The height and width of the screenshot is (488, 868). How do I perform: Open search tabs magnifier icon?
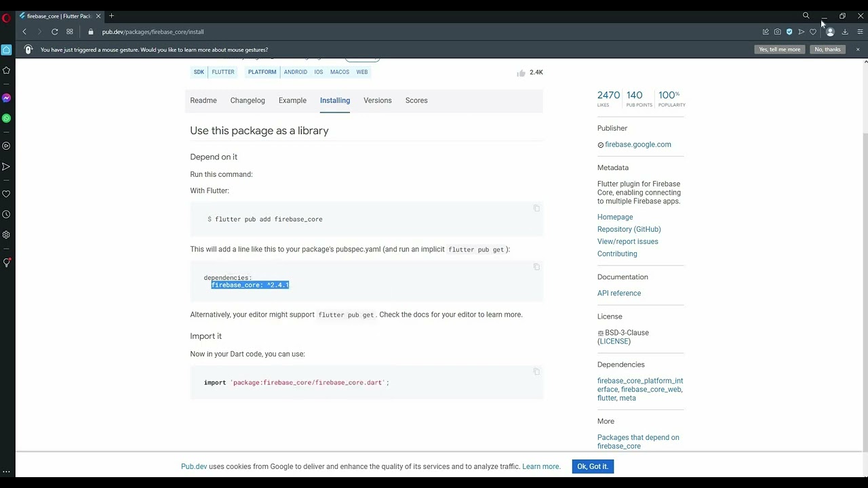806,16
